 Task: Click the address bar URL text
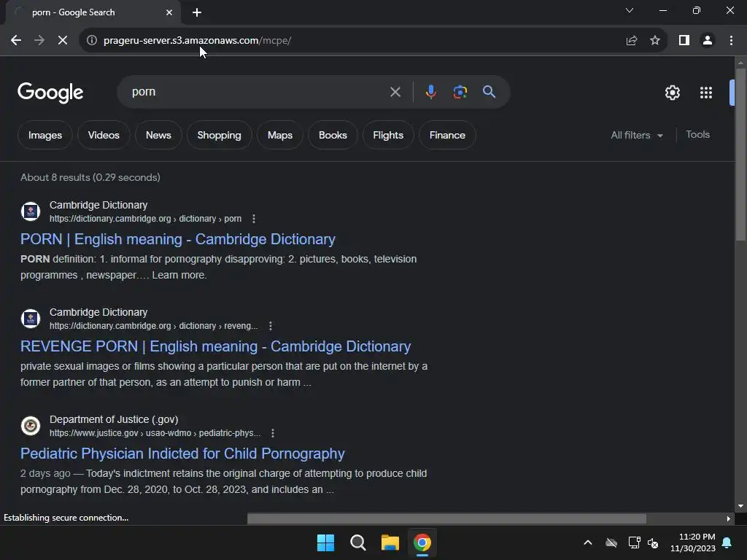tap(197, 41)
